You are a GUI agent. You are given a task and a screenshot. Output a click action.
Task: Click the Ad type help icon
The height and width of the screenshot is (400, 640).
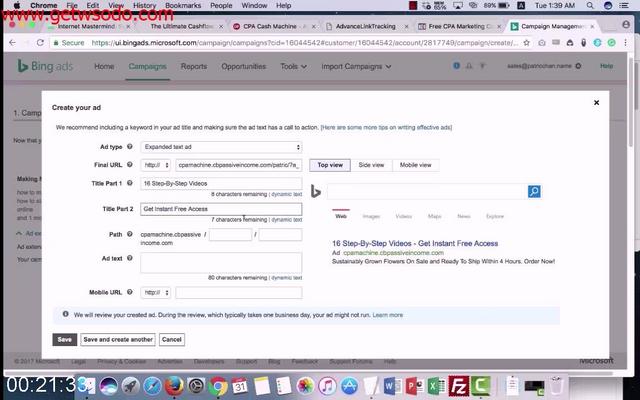point(130,147)
